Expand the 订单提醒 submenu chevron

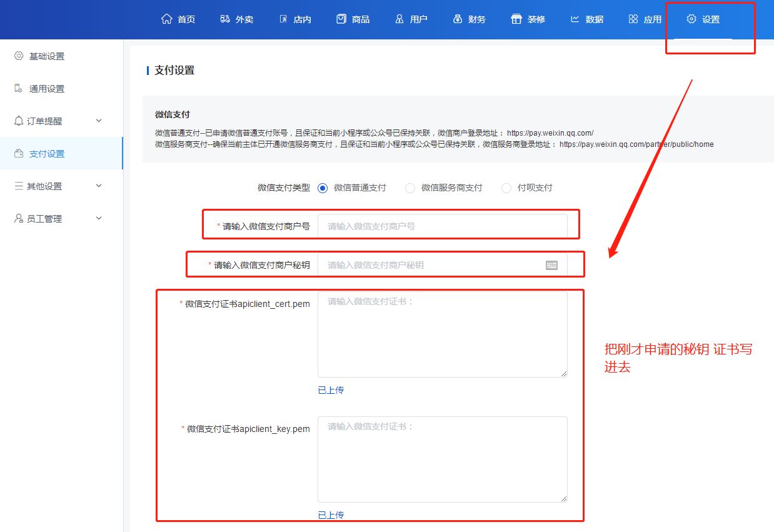99,121
